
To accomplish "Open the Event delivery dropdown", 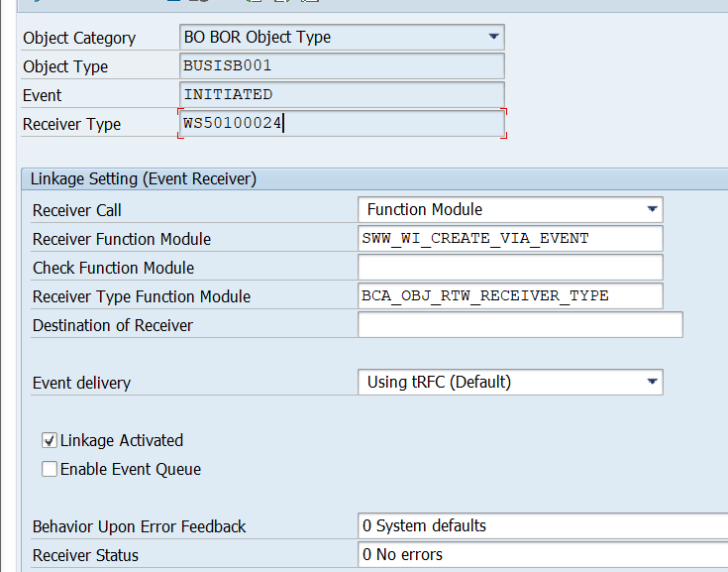I will (x=651, y=383).
